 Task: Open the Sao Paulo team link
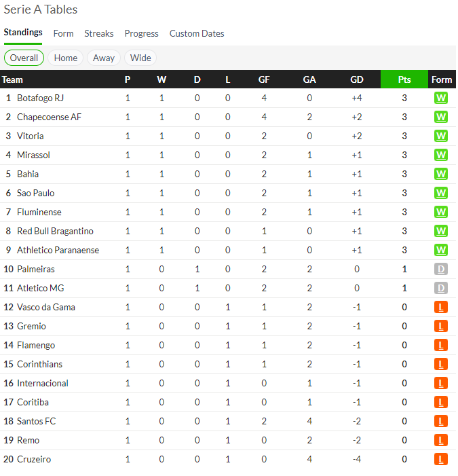pyautogui.click(x=36, y=193)
